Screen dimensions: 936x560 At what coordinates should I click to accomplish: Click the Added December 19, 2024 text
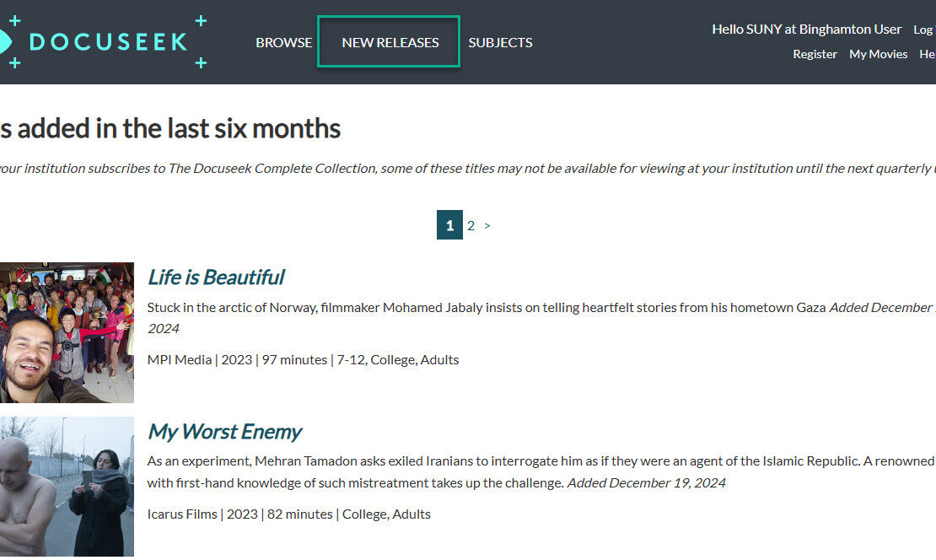(647, 482)
